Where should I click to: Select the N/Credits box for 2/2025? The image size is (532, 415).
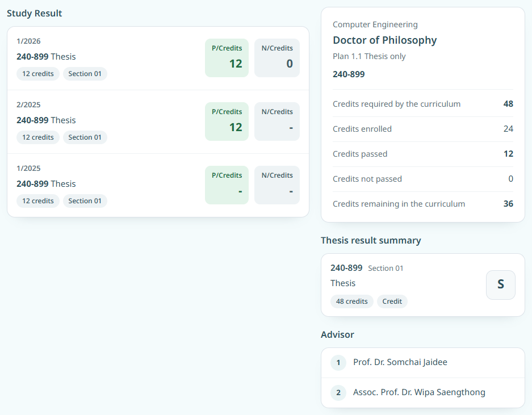tap(277, 121)
